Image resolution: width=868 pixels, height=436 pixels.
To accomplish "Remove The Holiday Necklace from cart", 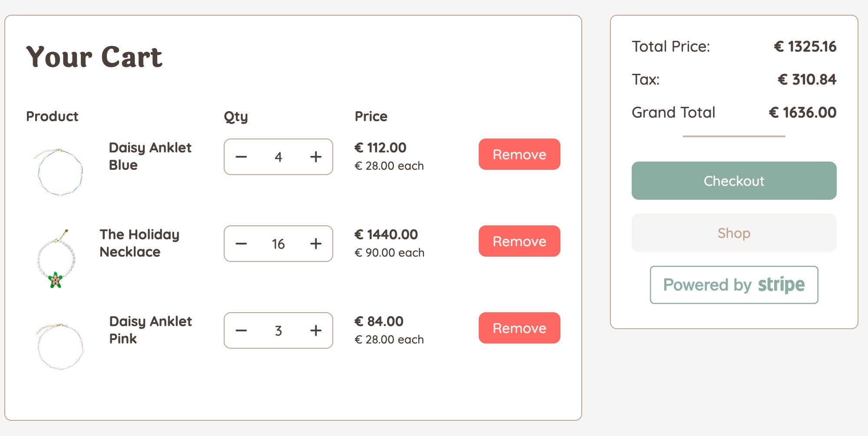I will (x=519, y=241).
